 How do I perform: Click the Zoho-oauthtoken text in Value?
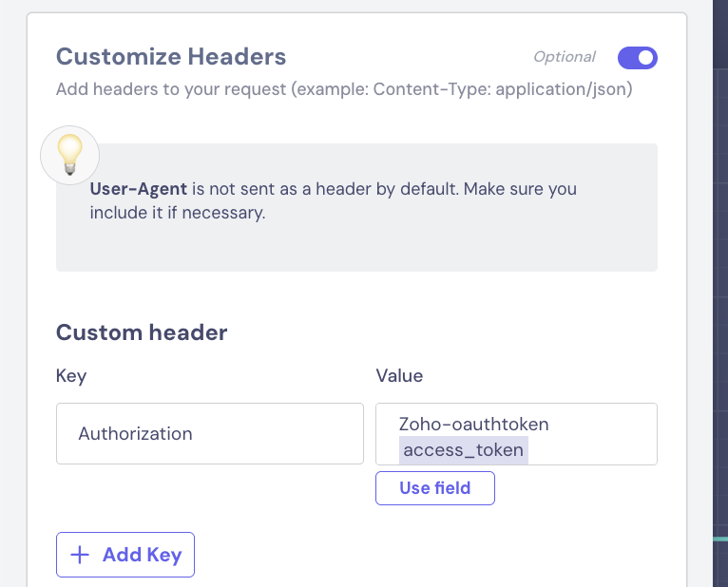point(473,425)
